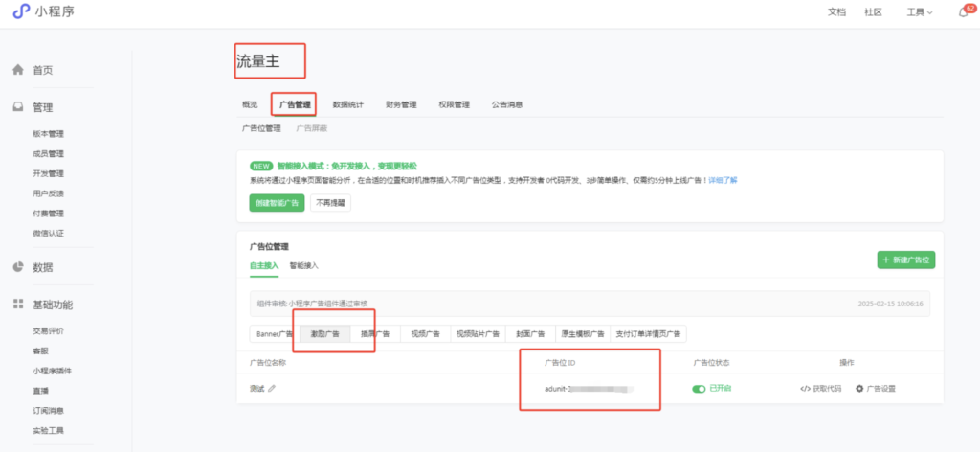
Task: Click the 创建智能广告 button
Action: [276, 203]
